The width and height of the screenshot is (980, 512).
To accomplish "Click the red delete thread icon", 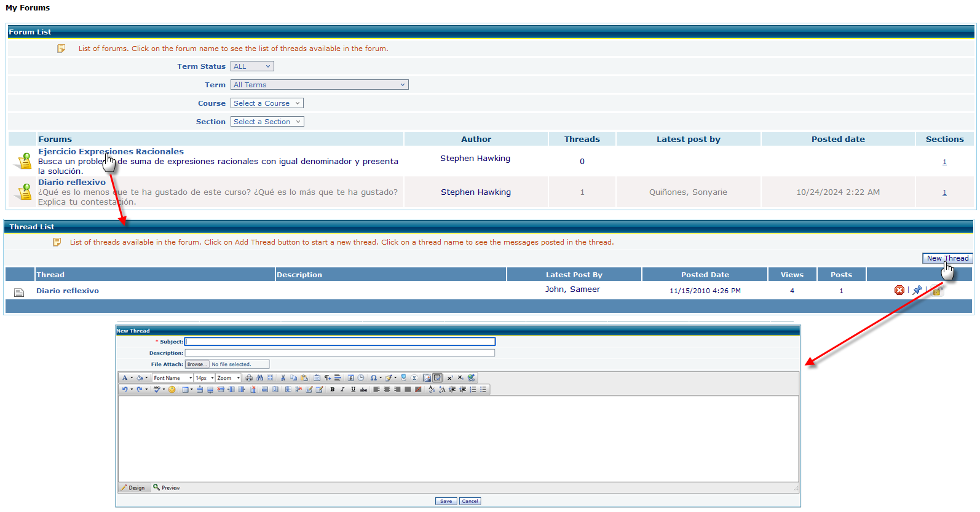I will click(899, 290).
